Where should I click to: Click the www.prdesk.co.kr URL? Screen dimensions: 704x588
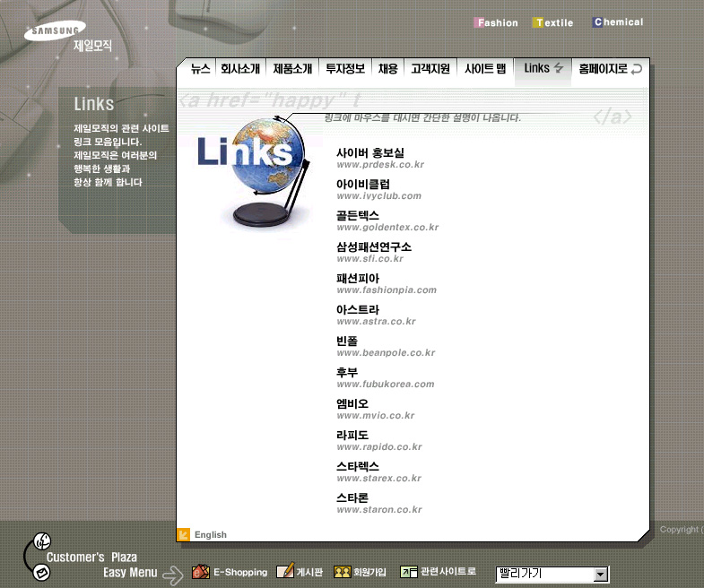(x=381, y=164)
